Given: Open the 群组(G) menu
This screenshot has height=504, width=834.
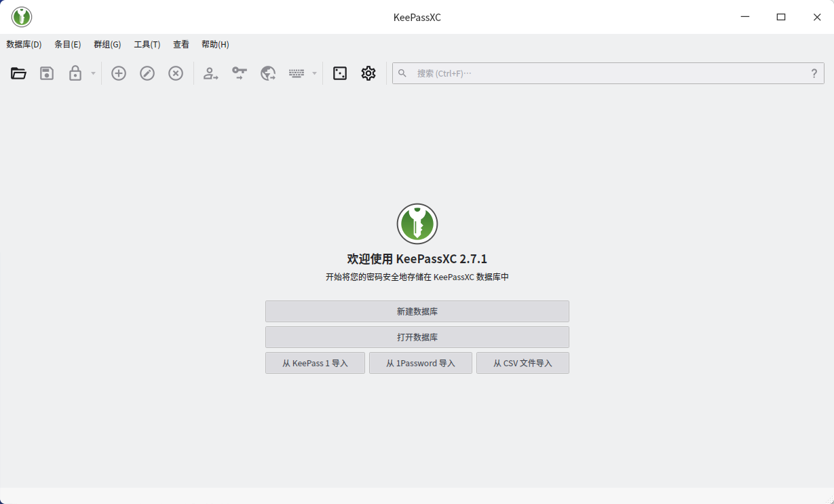Looking at the screenshot, I should (107, 45).
